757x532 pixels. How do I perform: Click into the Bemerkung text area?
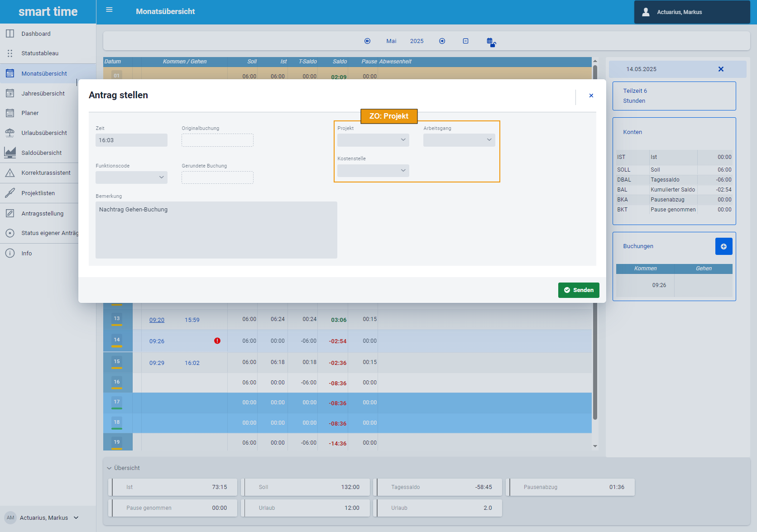tap(216, 230)
